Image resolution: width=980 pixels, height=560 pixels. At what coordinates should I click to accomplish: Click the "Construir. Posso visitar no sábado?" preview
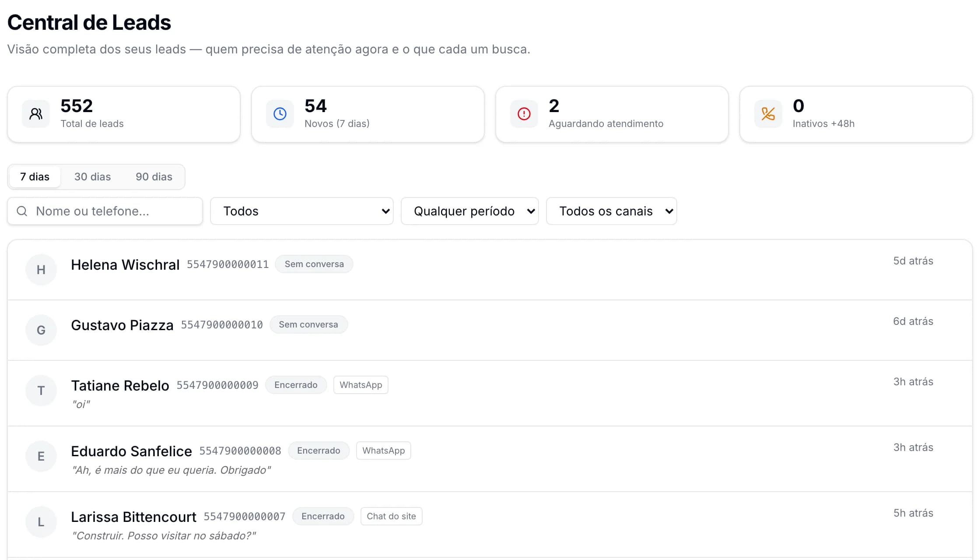[x=164, y=535]
